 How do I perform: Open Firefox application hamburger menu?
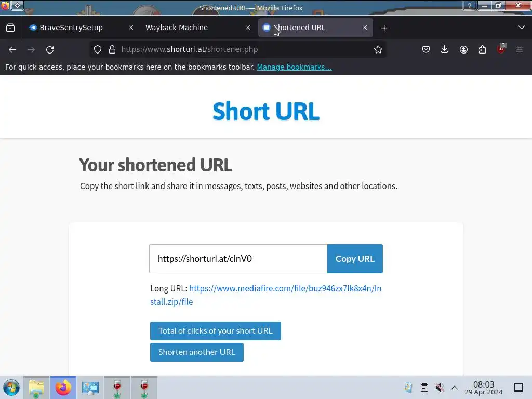(520, 49)
